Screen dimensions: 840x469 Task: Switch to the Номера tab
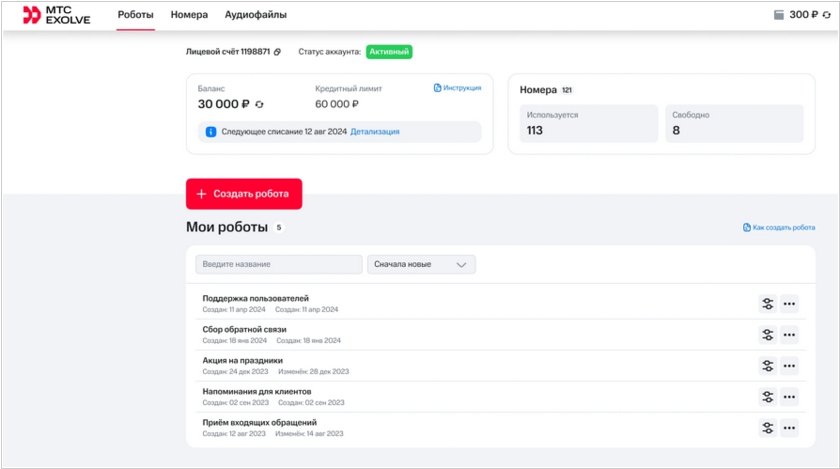click(189, 15)
